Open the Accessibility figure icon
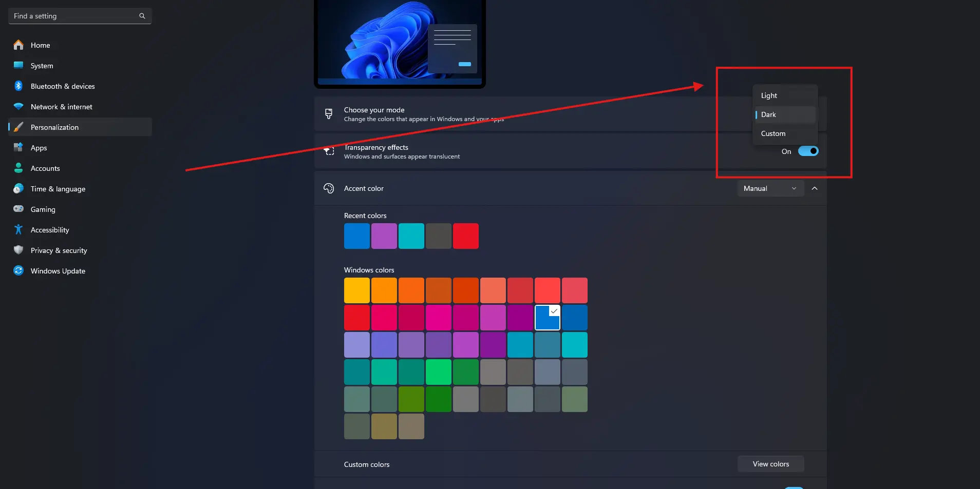 pos(18,229)
